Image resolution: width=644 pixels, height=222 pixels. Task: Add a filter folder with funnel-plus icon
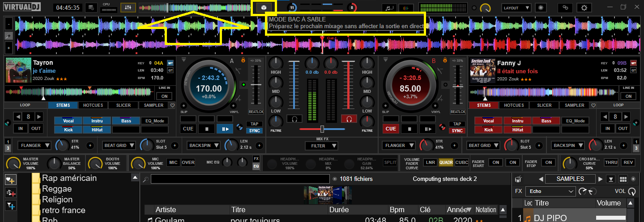[x=10, y=205]
